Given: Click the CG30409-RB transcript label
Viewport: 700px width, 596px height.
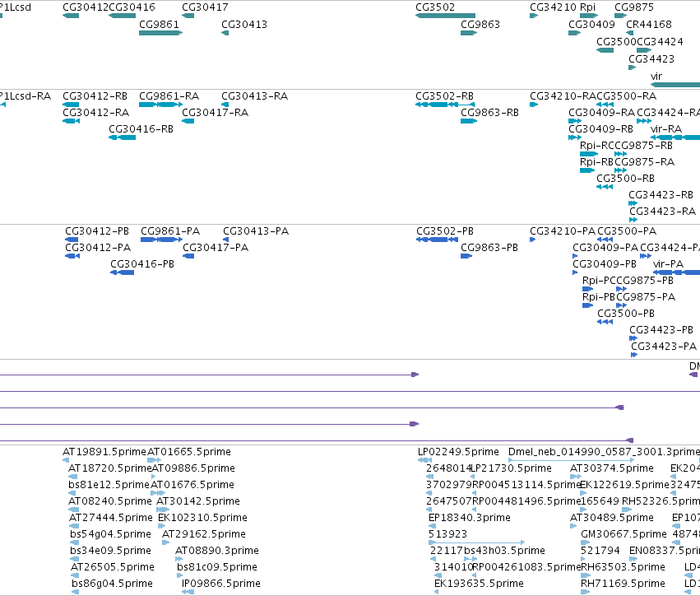Looking at the screenshot, I should click(601, 129).
